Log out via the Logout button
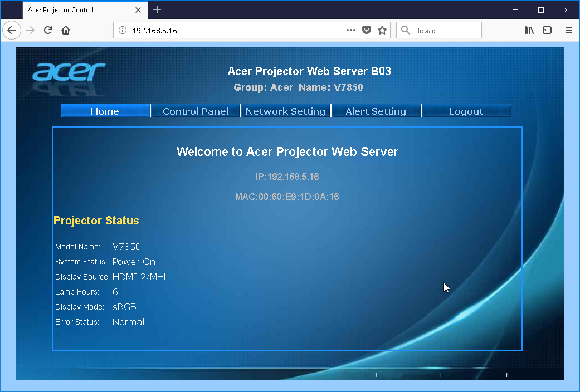 point(466,111)
